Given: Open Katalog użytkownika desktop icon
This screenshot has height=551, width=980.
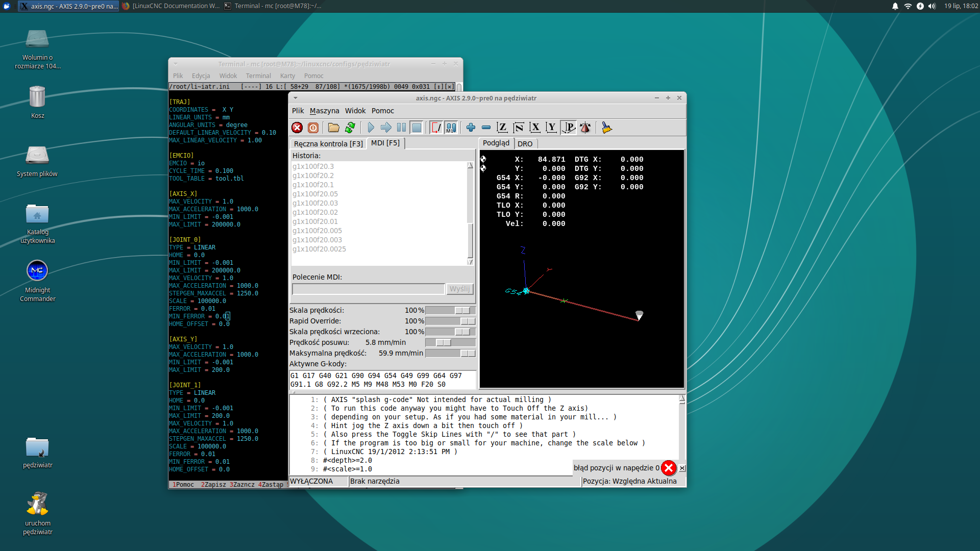Looking at the screenshot, I should click(x=37, y=223).
